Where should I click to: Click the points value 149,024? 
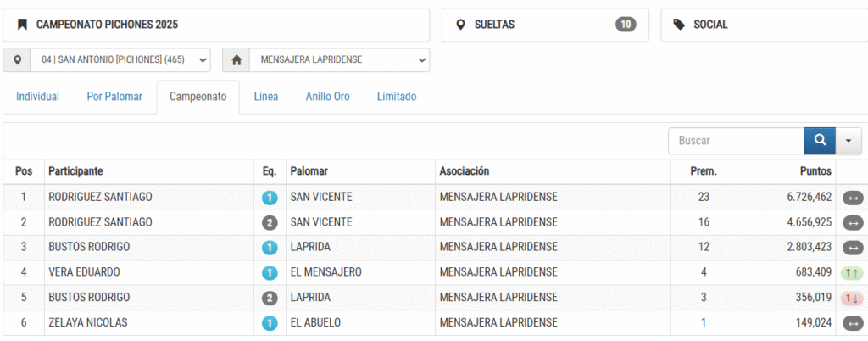pyautogui.click(x=815, y=322)
